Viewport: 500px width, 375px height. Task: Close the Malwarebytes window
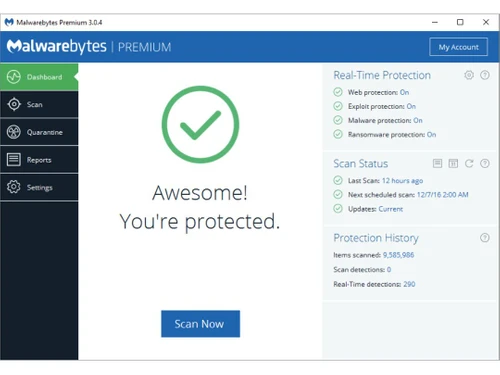coord(486,22)
